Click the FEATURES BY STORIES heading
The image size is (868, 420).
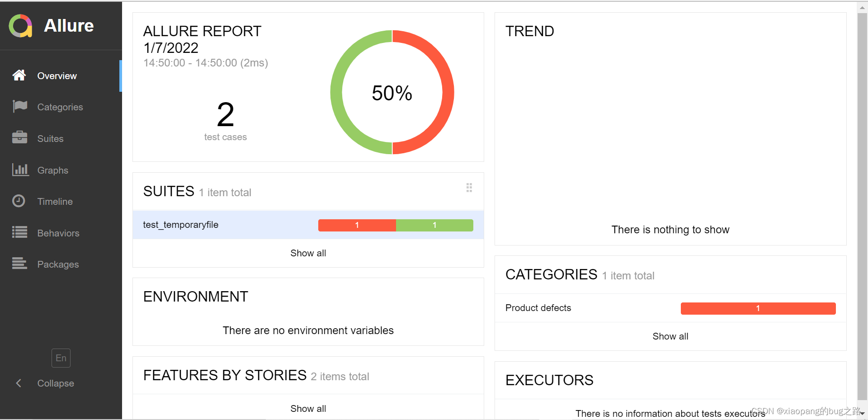pos(225,375)
